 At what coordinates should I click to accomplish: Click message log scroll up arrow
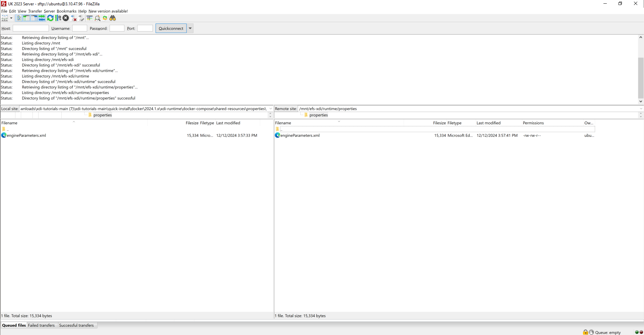click(641, 37)
